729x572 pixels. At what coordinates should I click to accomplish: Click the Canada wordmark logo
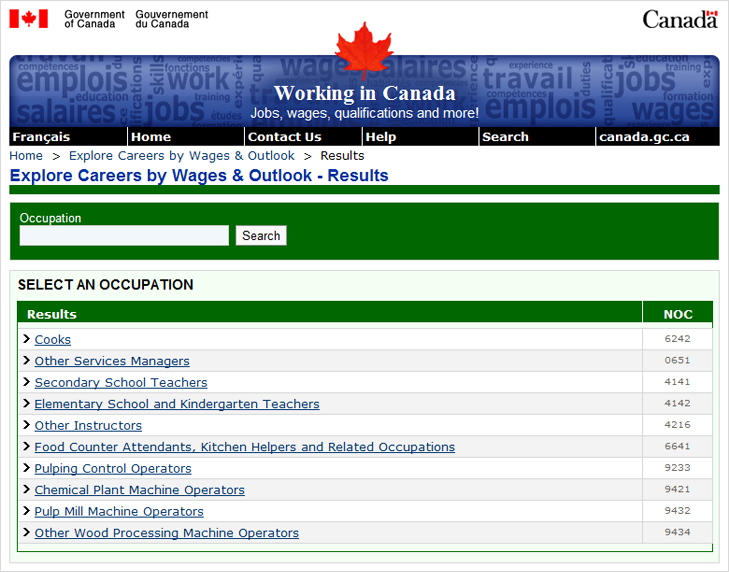click(x=680, y=20)
